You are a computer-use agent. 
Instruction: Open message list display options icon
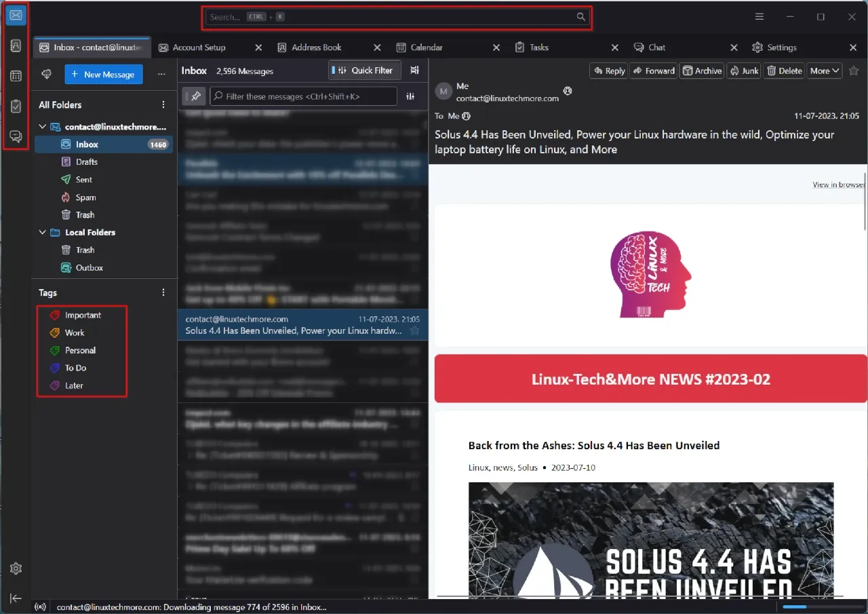(415, 71)
